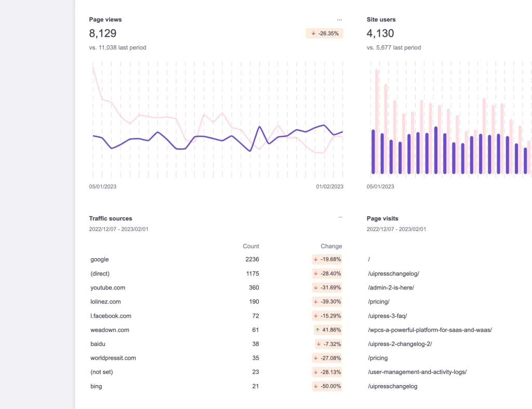This screenshot has width=532, height=409.
Task: Select the date range under Traffic sources
Action: (119, 229)
